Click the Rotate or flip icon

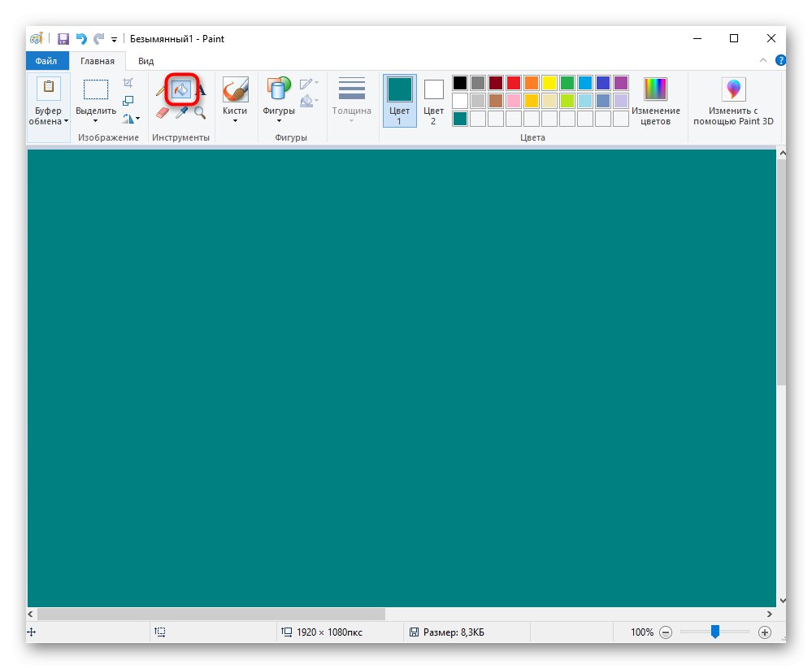tap(128, 119)
